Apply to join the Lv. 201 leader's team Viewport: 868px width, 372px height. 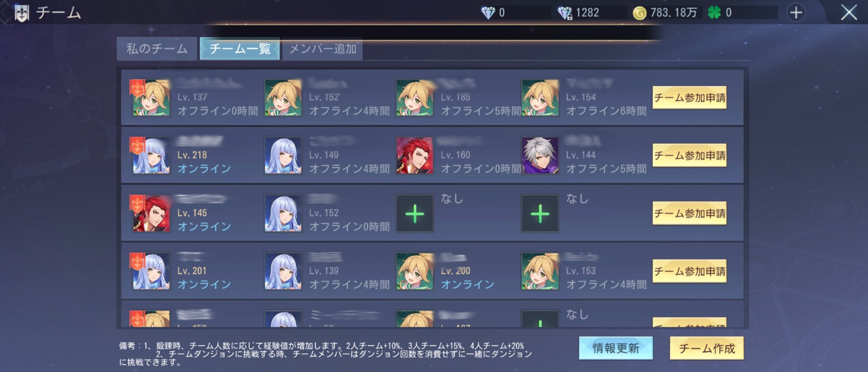pyautogui.click(x=689, y=271)
